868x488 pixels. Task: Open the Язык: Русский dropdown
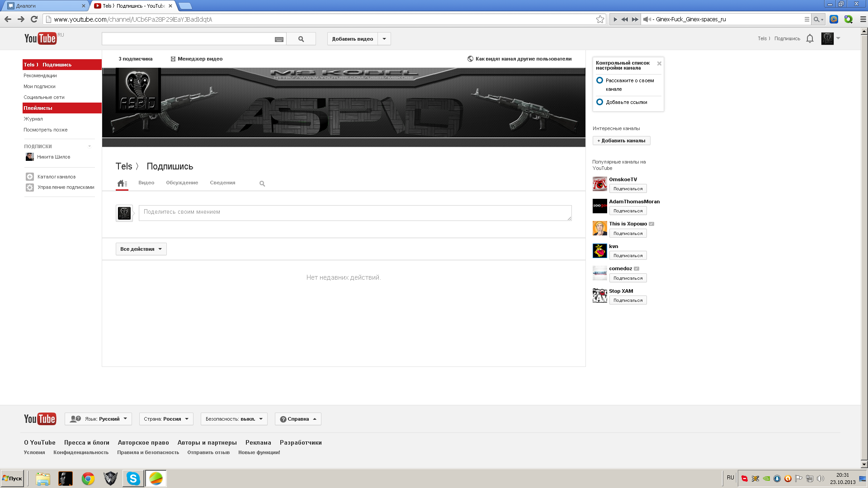pos(98,419)
